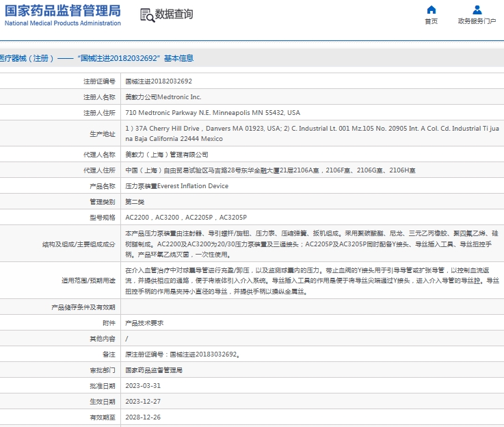
Task: Click the 第二类 category value
Action: [135, 202]
